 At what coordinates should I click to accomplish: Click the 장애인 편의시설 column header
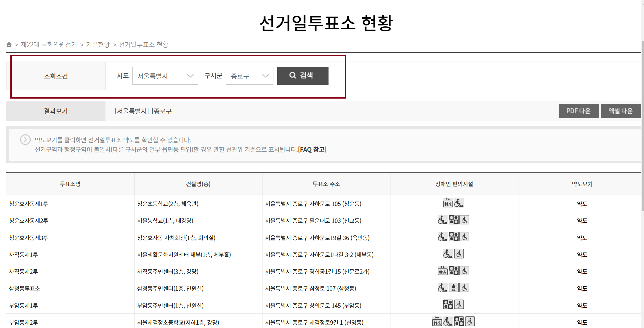[454, 184]
